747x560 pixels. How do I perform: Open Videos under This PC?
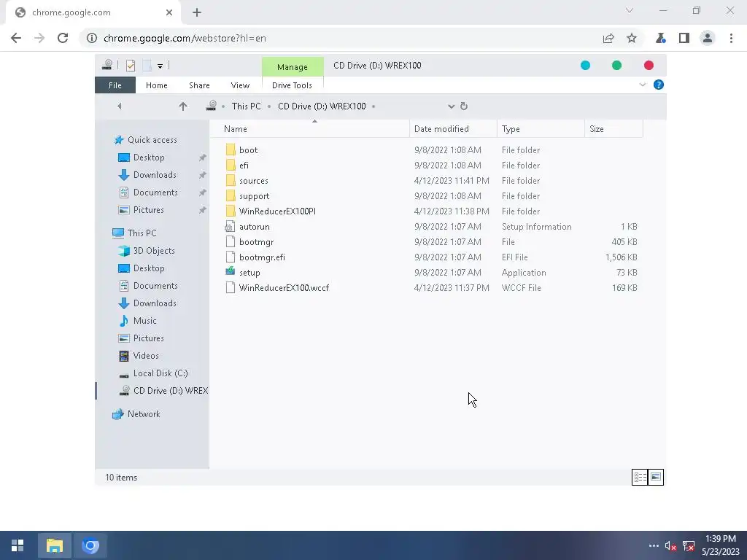point(139,356)
